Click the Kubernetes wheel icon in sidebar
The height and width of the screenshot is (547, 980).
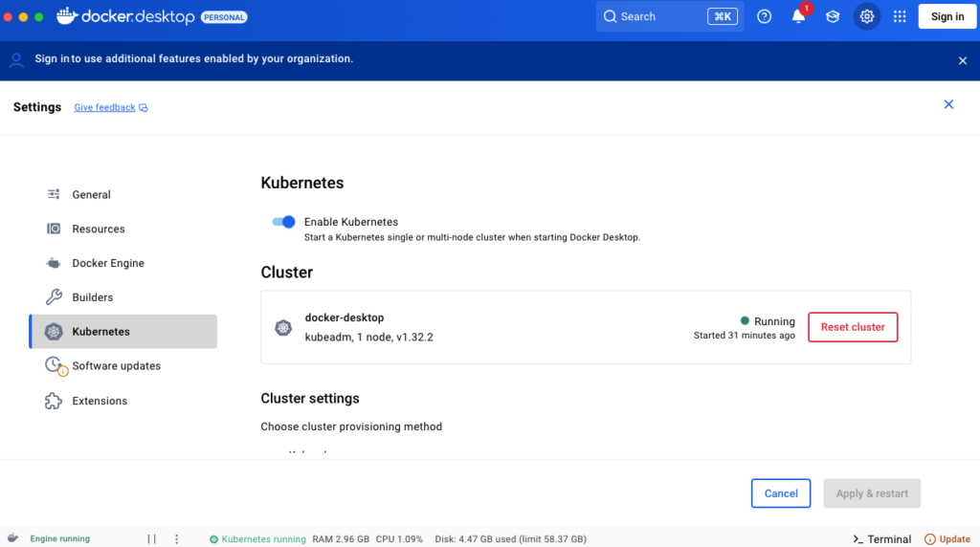tap(54, 332)
